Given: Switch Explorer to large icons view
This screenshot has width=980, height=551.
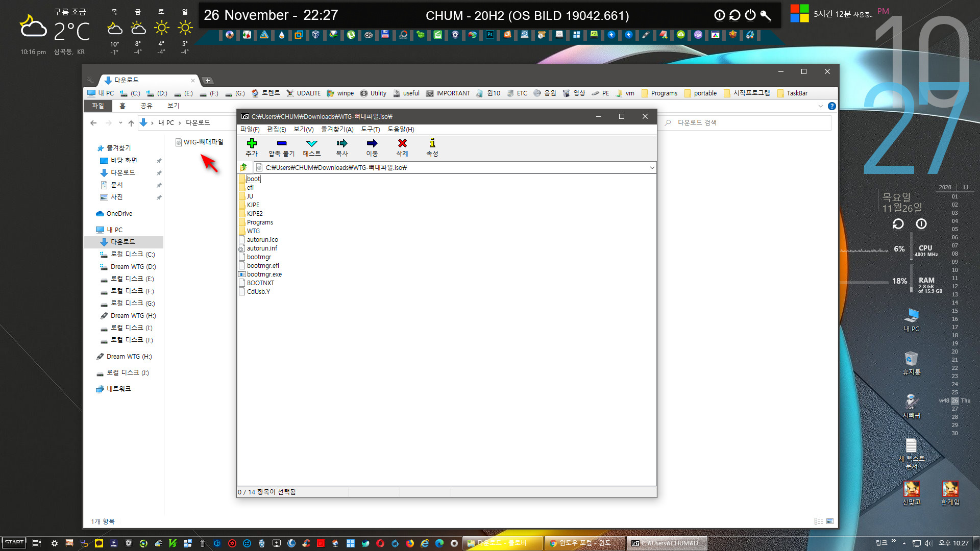Looking at the screenshot, I should pyautogui.click(x=830, y=521).
